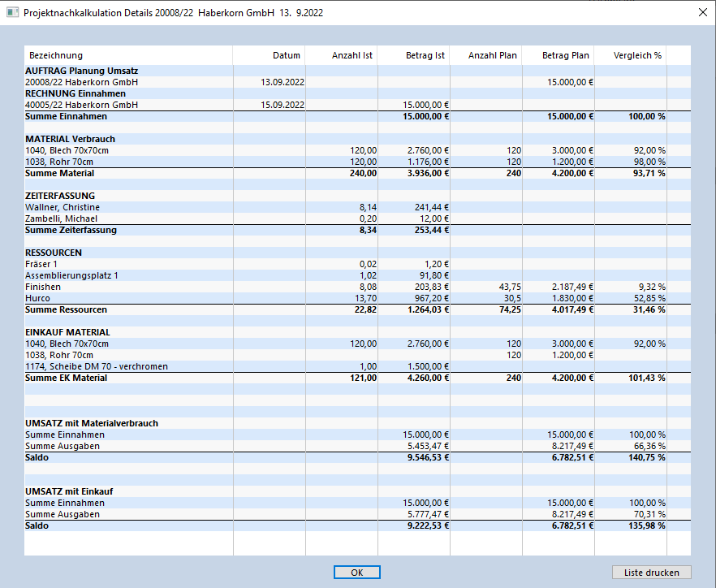
Task: Close the Projektnachkalkulation dialog window
Action: pos(702,12)
